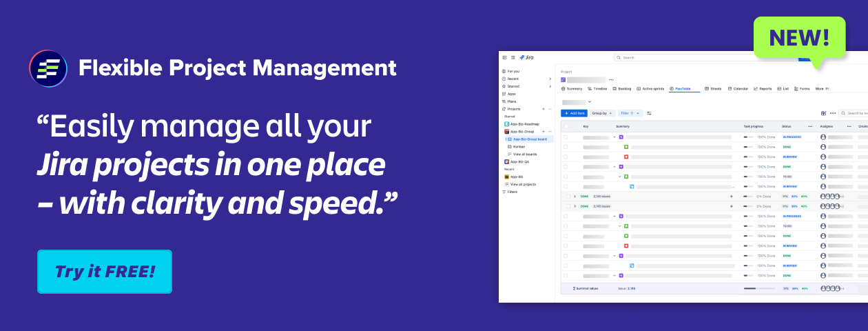Click the Search by key field
This screenshot has height=331, width=868.
[854, 113]
